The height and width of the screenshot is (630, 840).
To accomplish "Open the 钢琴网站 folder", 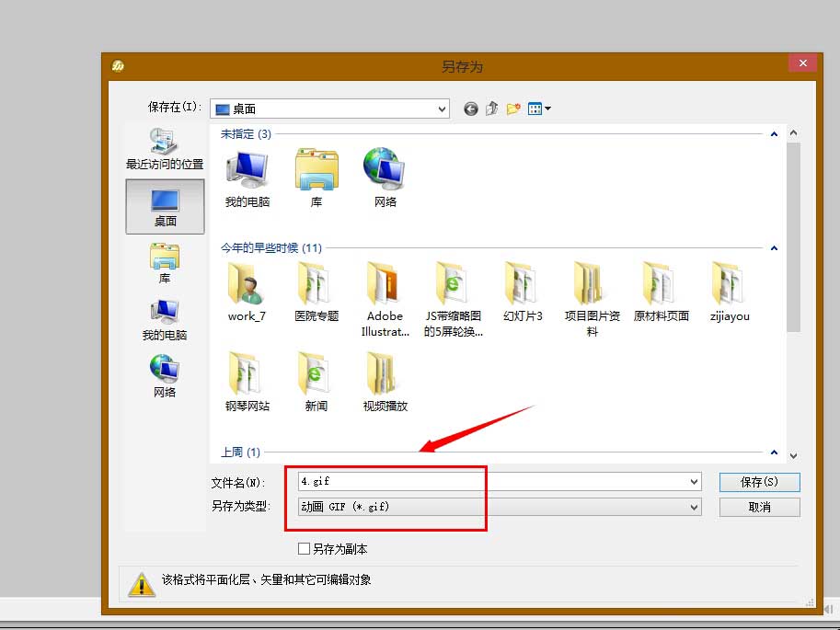I will [246, 377].
